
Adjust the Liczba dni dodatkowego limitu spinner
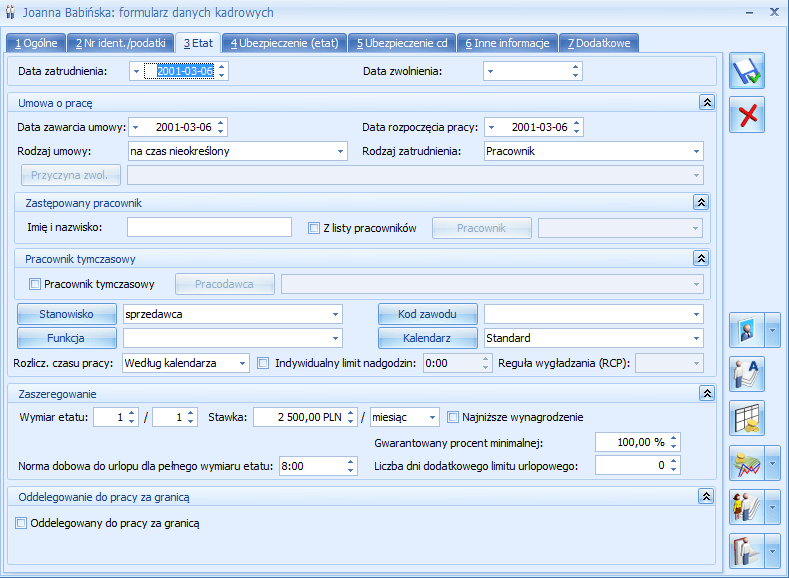674,465
